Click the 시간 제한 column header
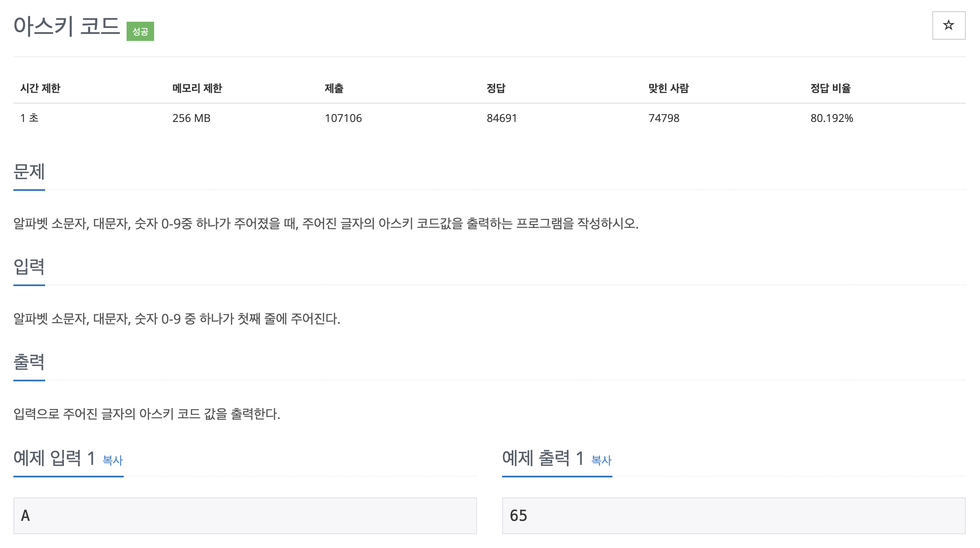 coord(41,88)
